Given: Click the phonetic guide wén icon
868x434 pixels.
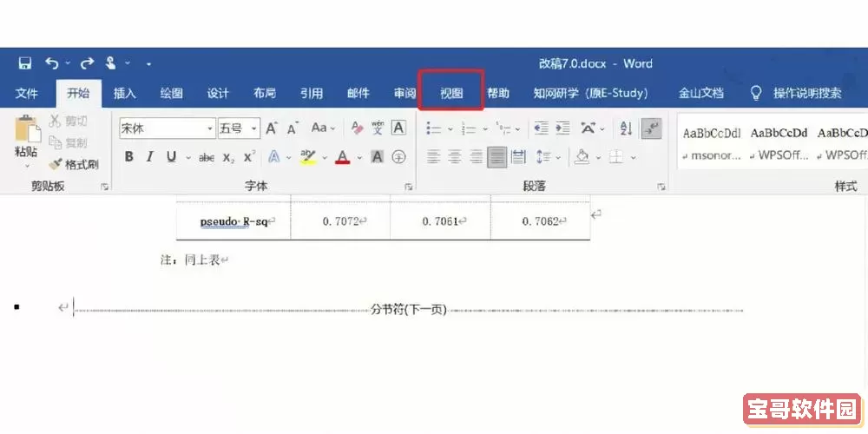Looking at the screenshot, I should (x=378, y=128).
